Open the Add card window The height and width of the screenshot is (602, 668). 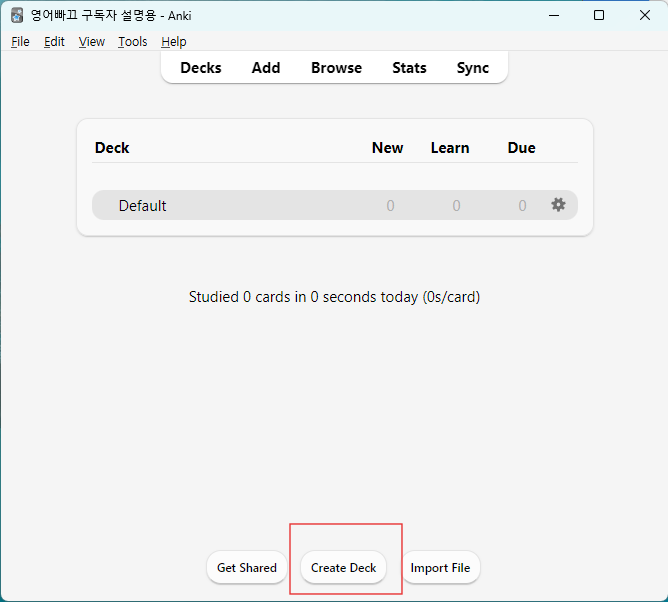coord(266,68)
